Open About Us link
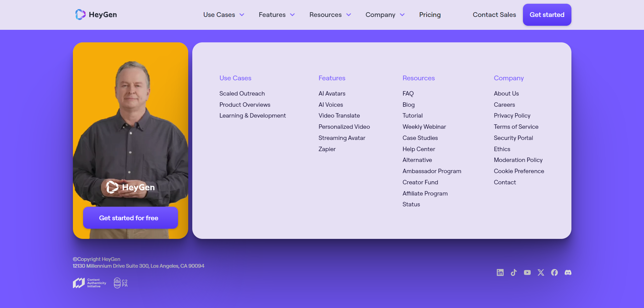The width and height of the screenshot is (644, 308). (x=506, y=94)
